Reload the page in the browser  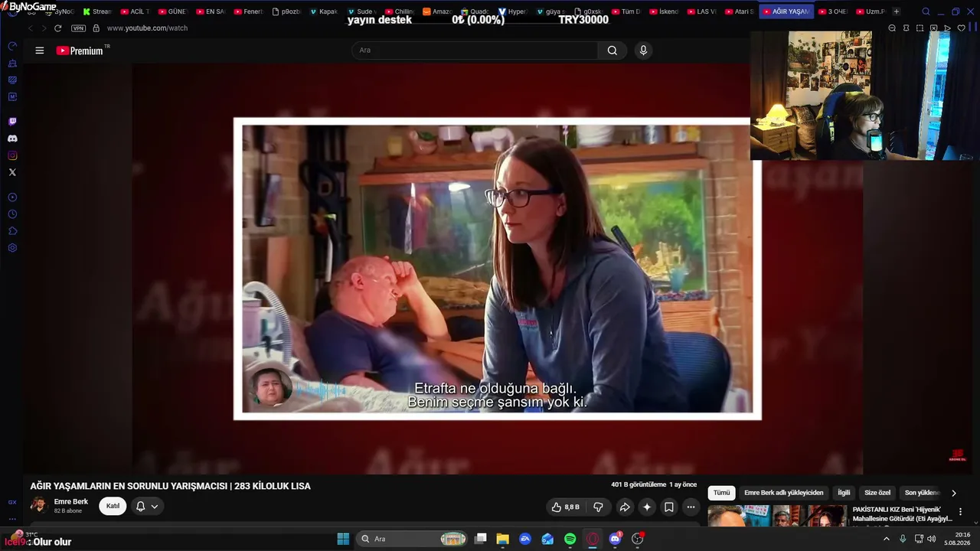[x=57, y=28]
